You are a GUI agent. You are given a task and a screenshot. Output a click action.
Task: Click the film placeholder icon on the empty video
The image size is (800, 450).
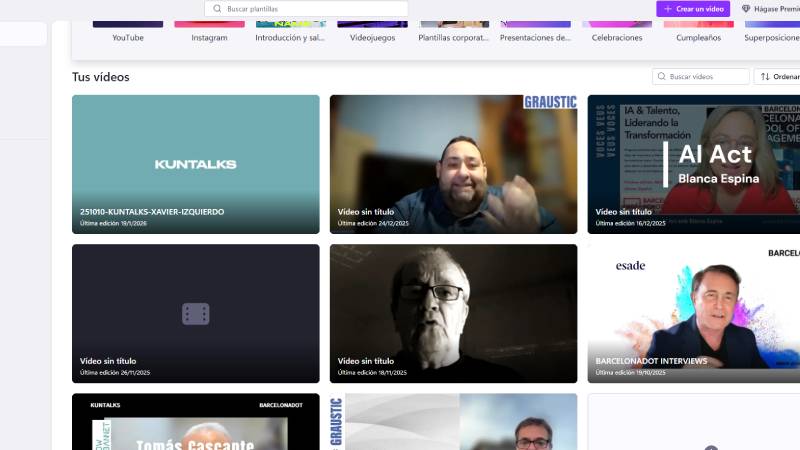coord(196,314)
